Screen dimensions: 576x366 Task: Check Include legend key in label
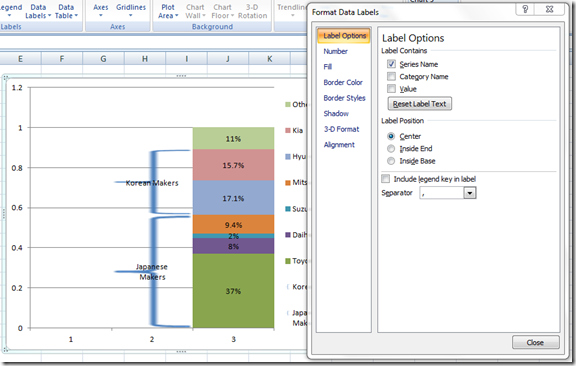385,179
